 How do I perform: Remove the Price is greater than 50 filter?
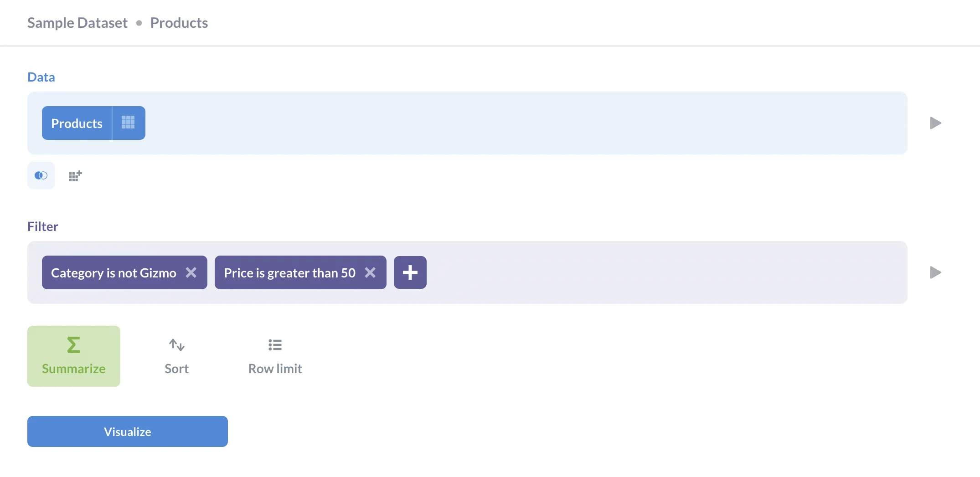[370, 272]
